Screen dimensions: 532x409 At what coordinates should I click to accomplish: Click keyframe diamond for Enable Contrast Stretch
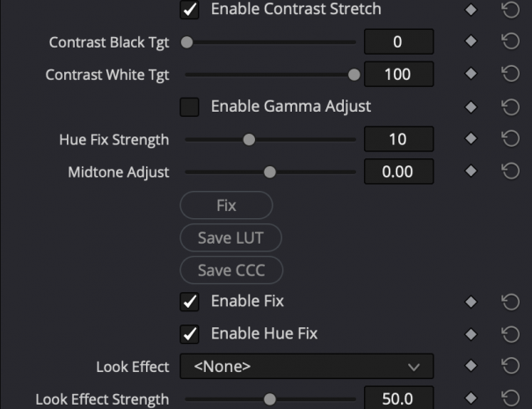[470, 10]
